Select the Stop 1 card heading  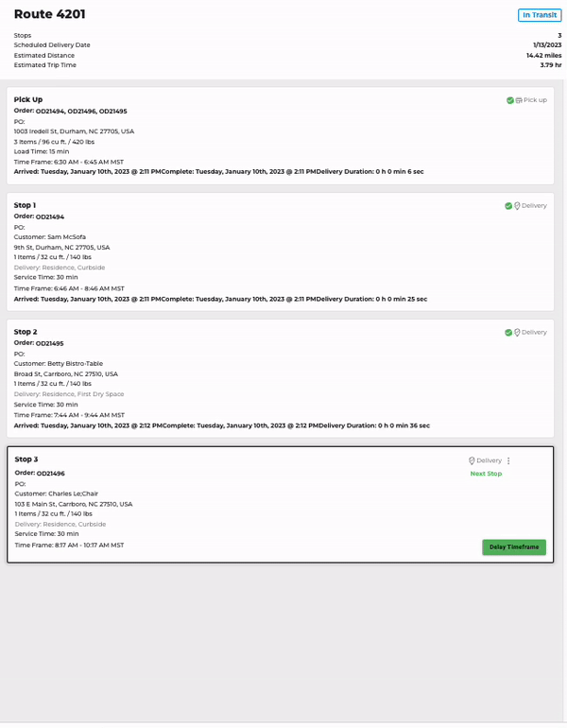(x=25, y=205)
